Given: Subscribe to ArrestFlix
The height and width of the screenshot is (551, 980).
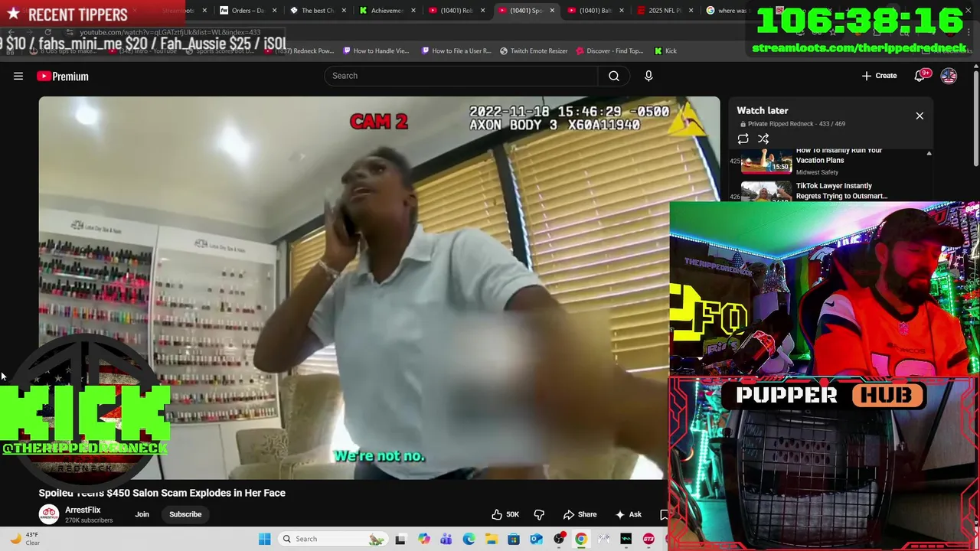Looking at the screenshot, I should point(185,514).
